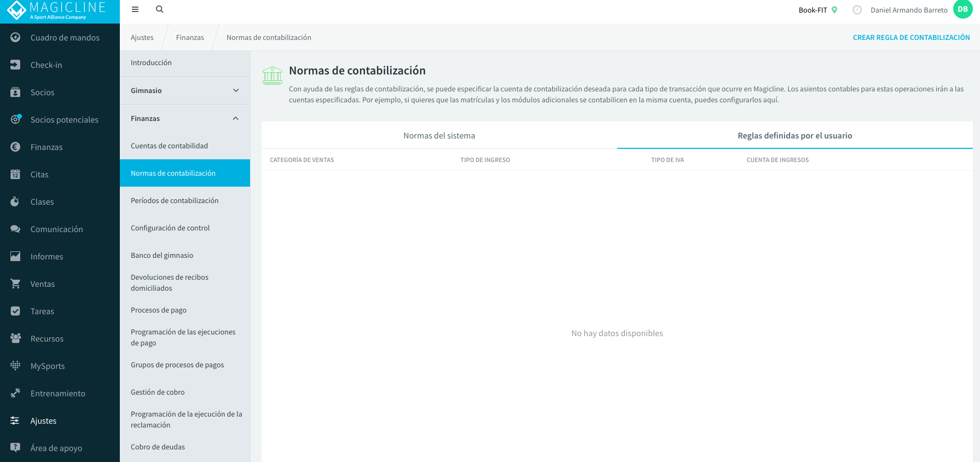
Task: Click the Ventas shopping cart icon
Action: click(15, 284)
